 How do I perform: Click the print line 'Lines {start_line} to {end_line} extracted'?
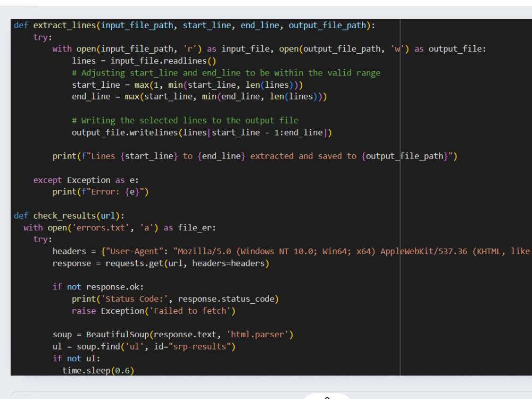[x=255, y=156]
